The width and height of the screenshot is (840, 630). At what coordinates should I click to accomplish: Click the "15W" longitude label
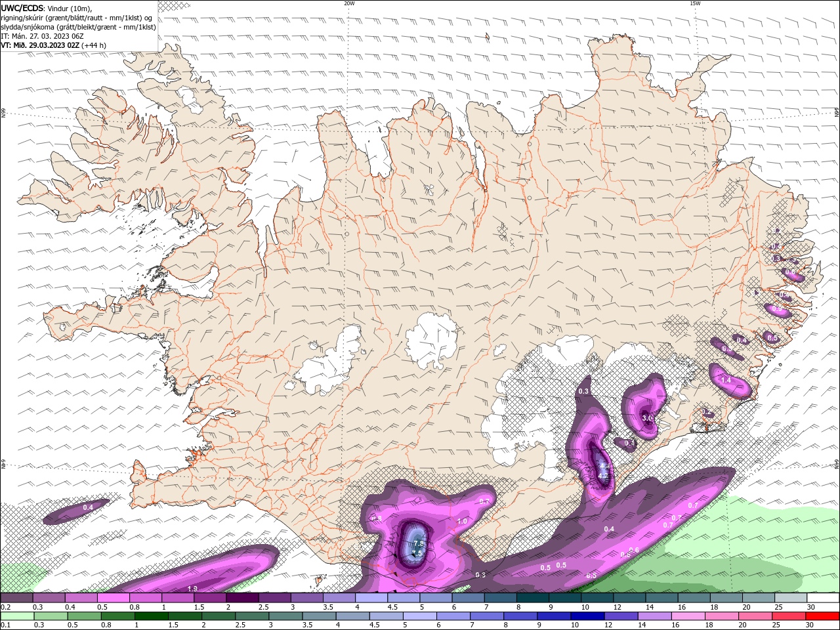click(694, 3)
